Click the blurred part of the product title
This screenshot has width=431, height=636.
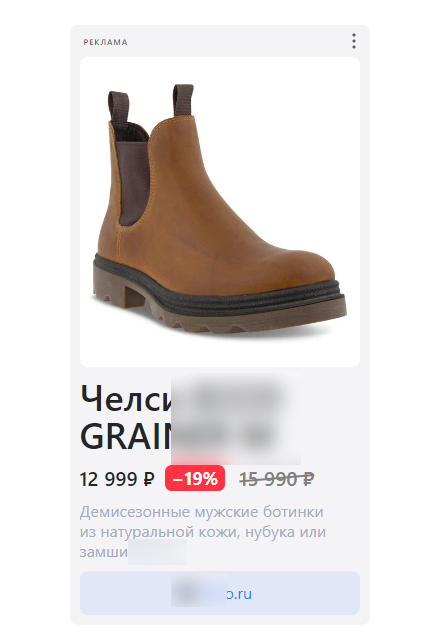coord(236,419)
